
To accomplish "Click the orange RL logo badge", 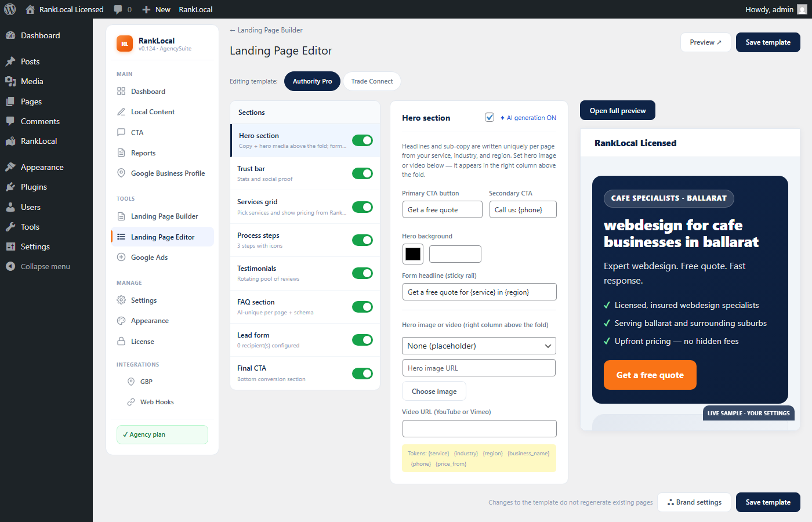I will pyautogui.click(x=125, y=43).
